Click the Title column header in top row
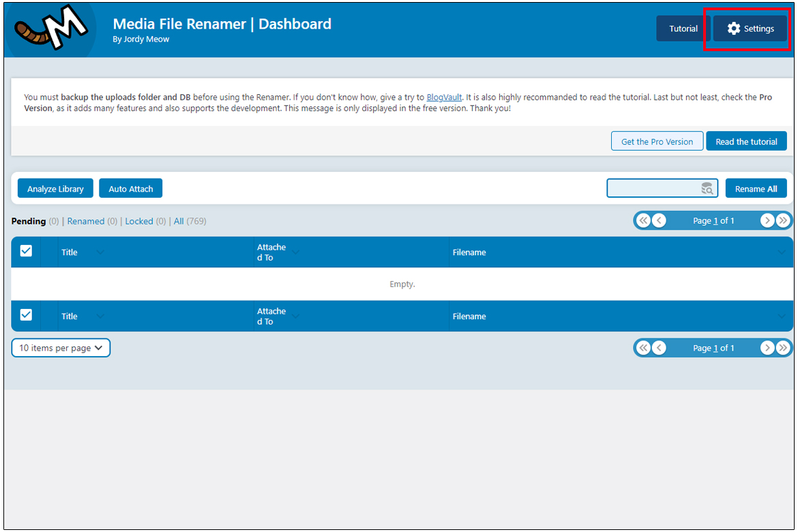Image resolution: width=798 pixels, height=532 pixels. point(69,252)
